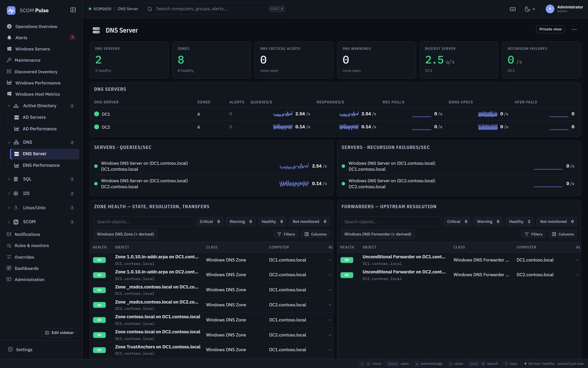
Task: Toggle Warning filter in Forwarders panel
Action: [488, 222]
